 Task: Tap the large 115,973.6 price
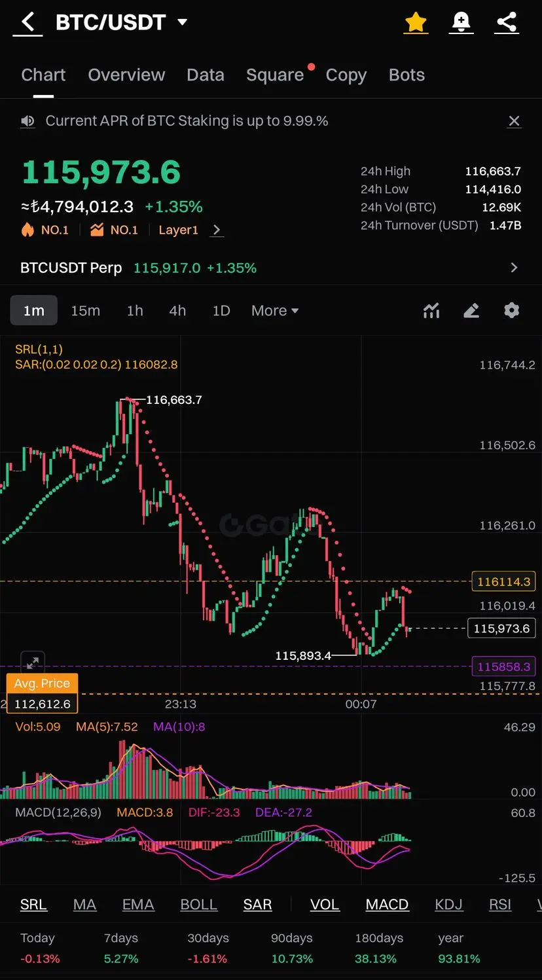point(101,172)
